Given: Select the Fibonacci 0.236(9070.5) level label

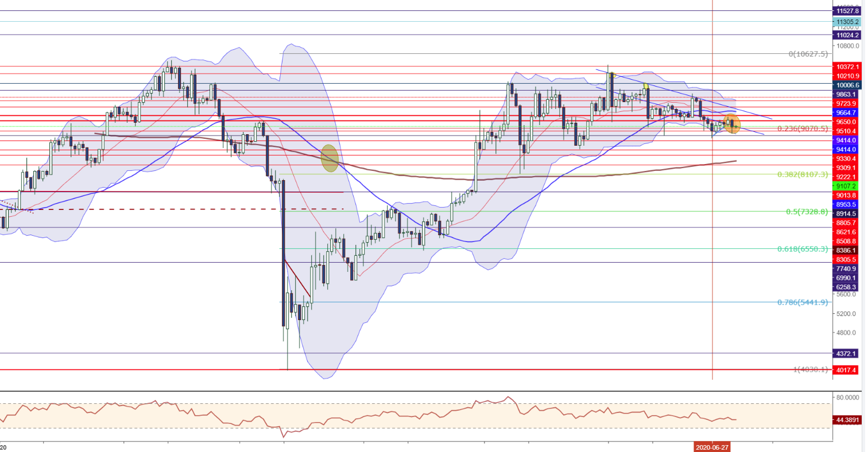Looking at the screenshot, I should [x=803, y=129].
